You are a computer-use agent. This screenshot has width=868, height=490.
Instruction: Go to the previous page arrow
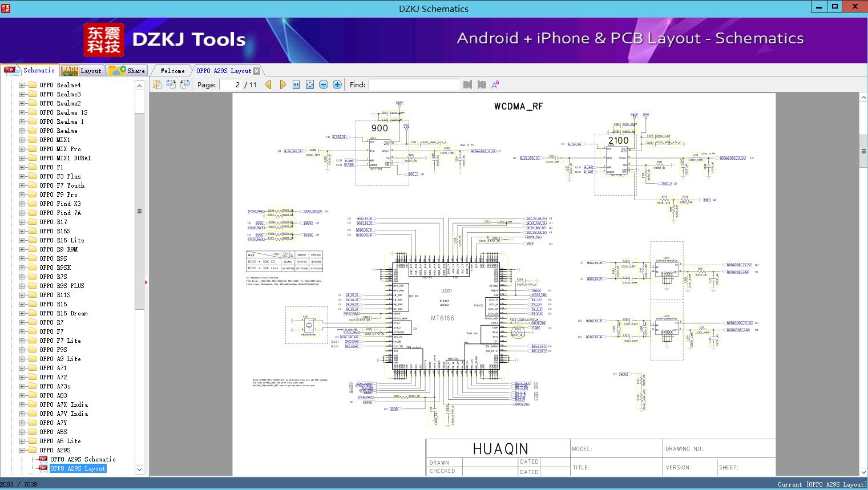point(268,84)
